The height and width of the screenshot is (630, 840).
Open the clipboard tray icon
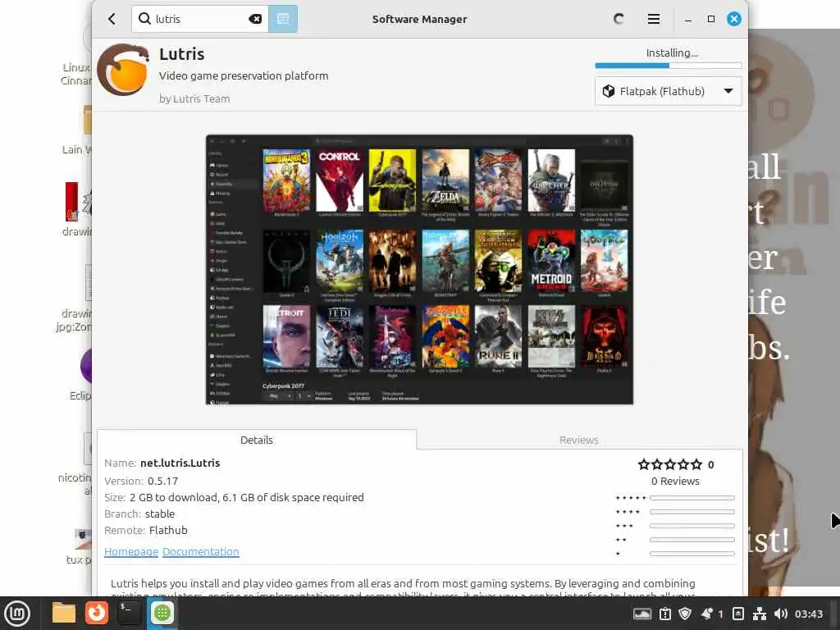tap(665, 614)
